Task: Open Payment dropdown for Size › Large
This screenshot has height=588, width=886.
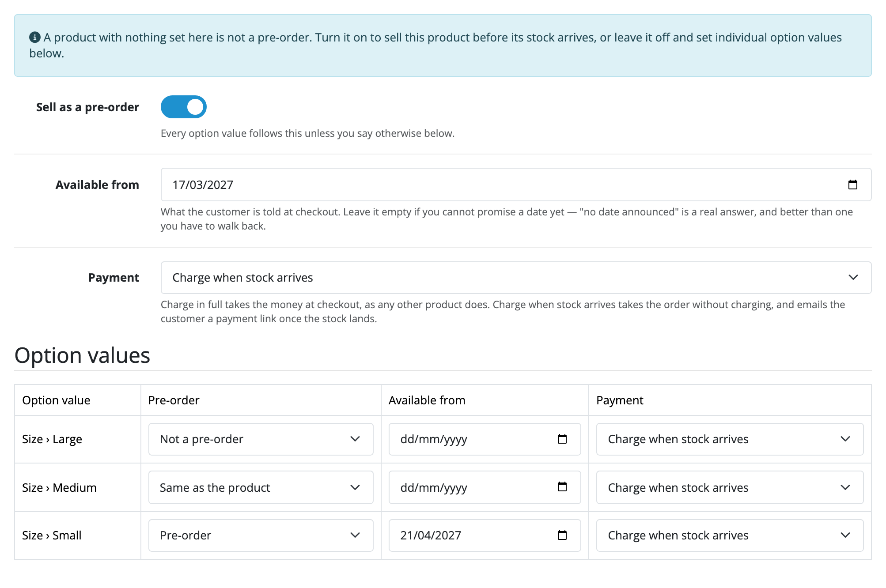Action: 730,439
